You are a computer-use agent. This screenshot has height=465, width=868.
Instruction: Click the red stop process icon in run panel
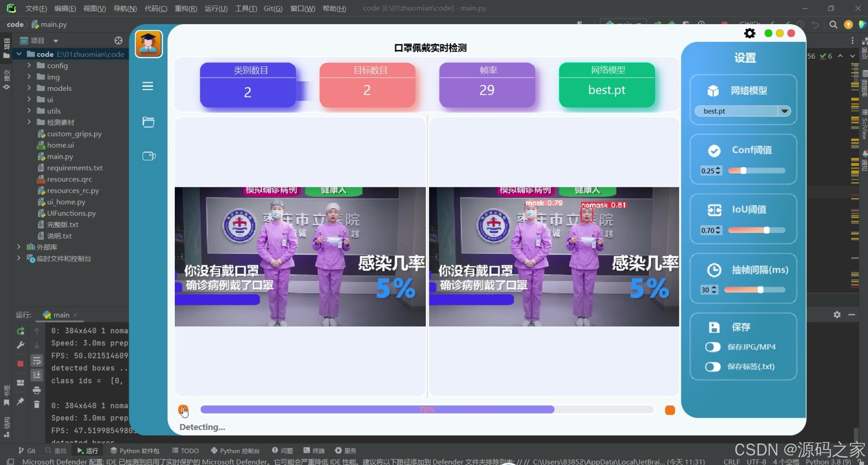coord(20,364)
